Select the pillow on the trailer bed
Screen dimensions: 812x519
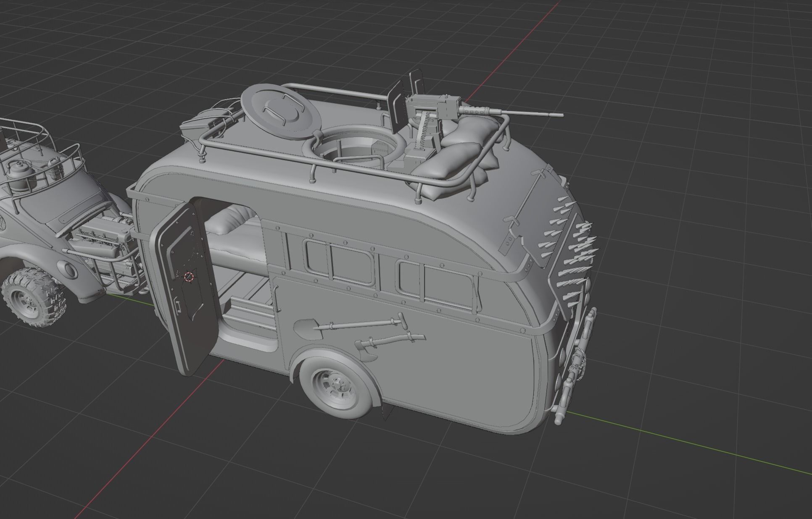tap(230, 220)
